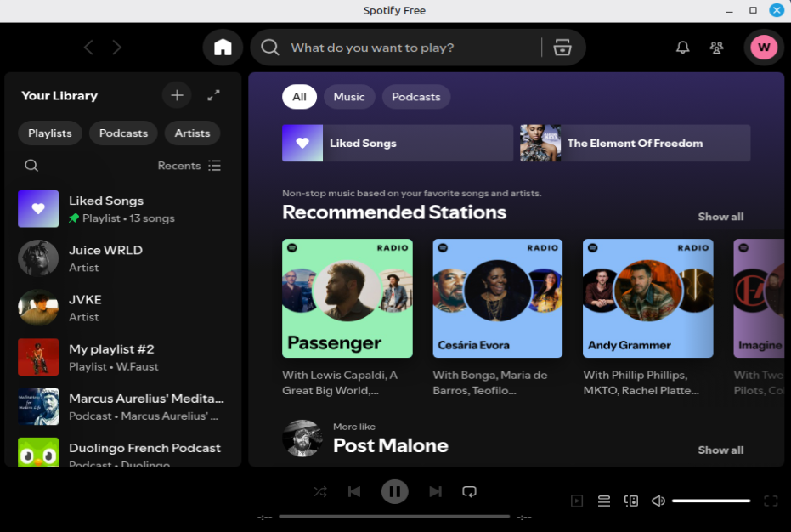Pause the current playback
This screenshot has width=791, height=532.
click(394, 491)
